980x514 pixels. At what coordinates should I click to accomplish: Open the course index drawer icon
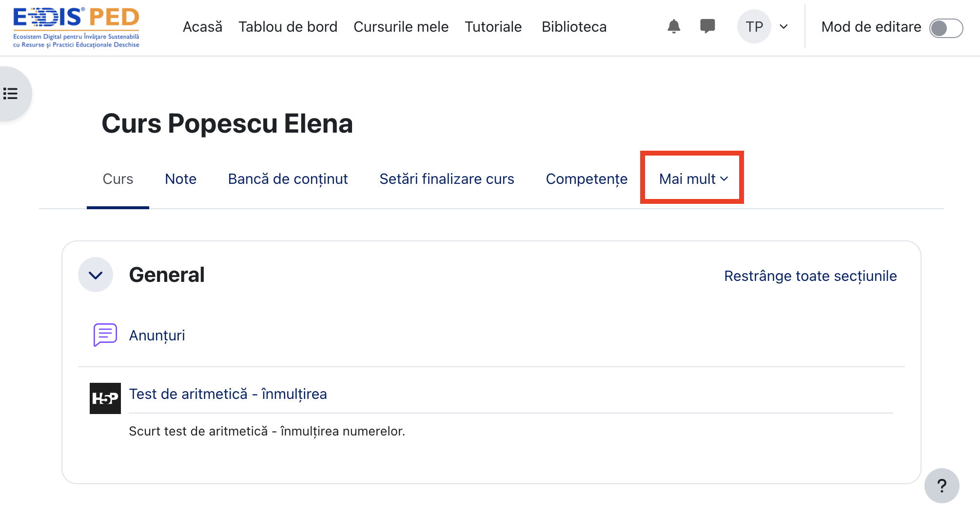11,94
